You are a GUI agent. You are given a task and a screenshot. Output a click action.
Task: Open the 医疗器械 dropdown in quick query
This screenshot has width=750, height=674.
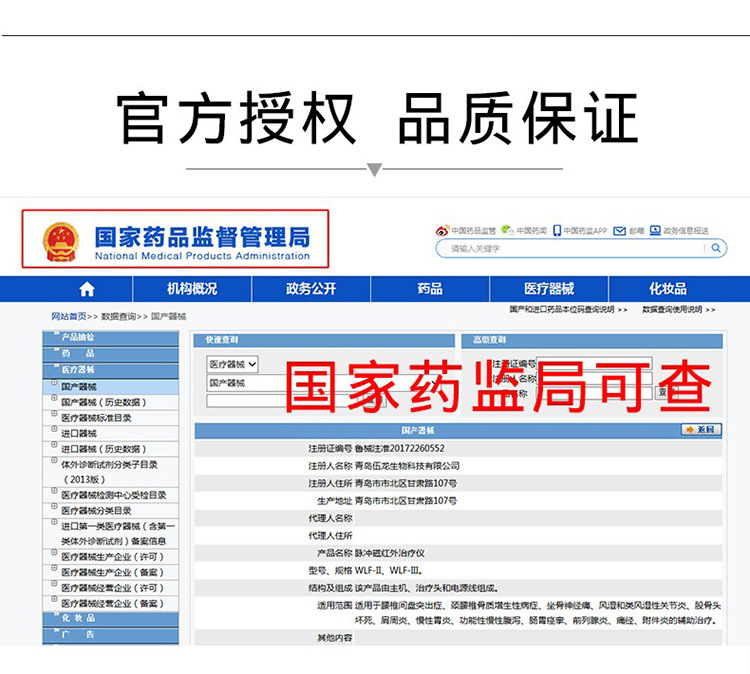232,364
